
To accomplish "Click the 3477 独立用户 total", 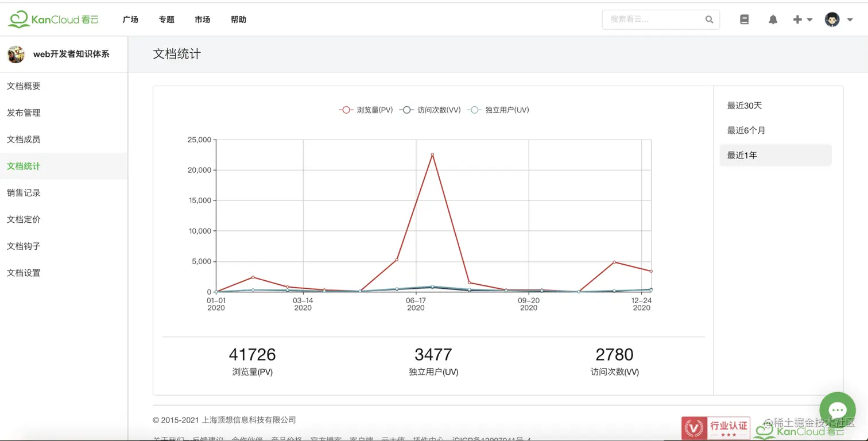I will click(x=433, y=354).
